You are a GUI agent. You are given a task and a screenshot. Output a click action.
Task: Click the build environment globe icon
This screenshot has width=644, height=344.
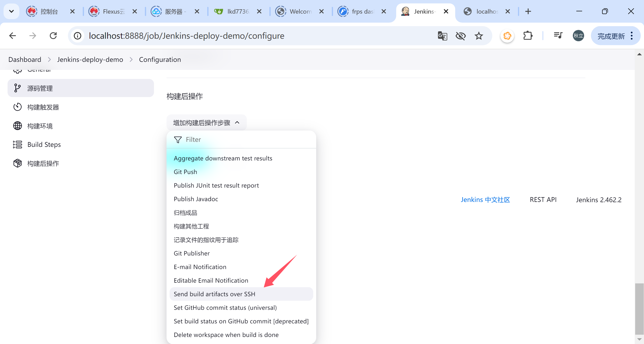point(17,126)
